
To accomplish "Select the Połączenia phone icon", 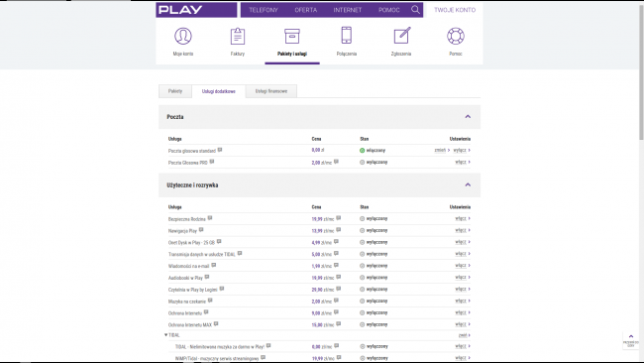I will tap(346, 36).
